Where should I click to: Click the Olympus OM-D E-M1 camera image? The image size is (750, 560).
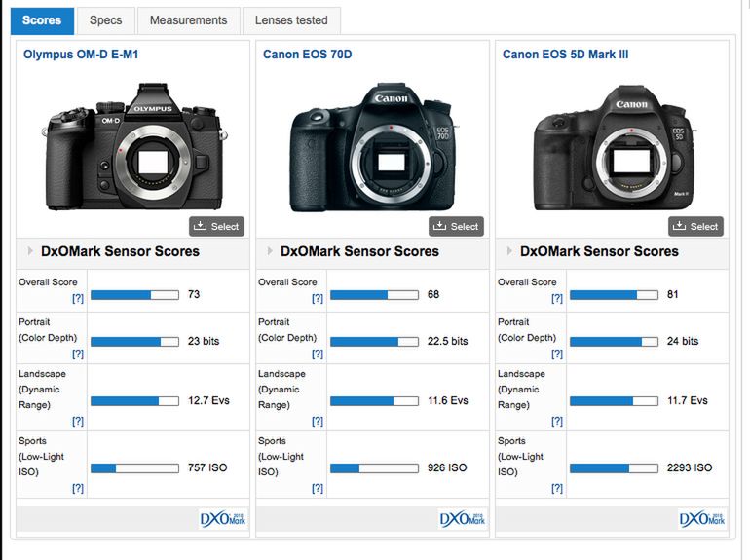134,146
